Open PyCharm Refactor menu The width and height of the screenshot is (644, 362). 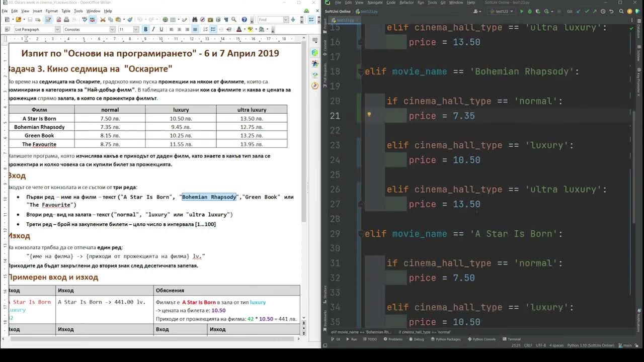click(x=407, y=3)
